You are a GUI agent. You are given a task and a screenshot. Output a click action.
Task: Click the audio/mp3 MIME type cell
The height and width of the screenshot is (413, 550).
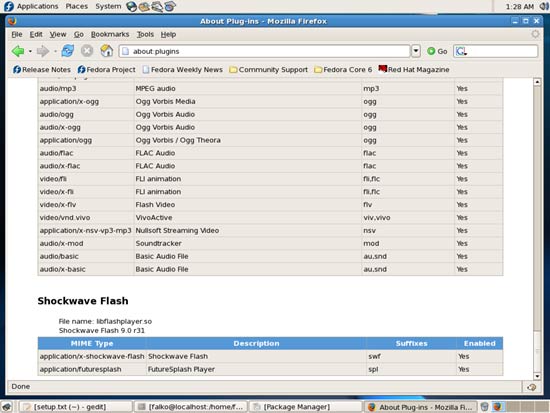86,88
